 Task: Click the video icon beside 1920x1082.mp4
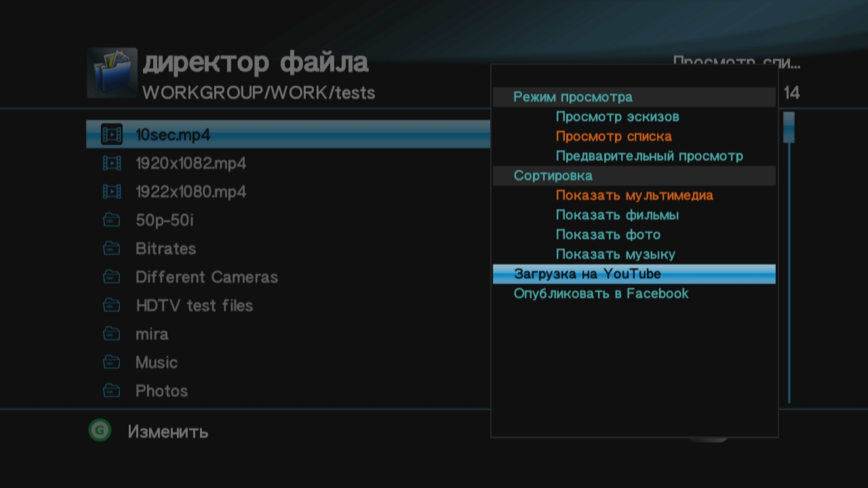[x=112, y=163]
